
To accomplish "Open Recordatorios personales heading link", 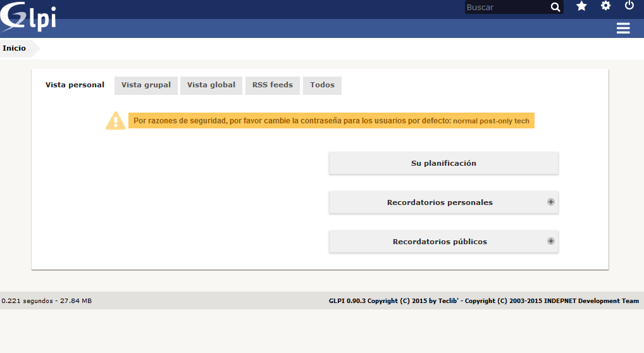I will click(x=440, y=202).
